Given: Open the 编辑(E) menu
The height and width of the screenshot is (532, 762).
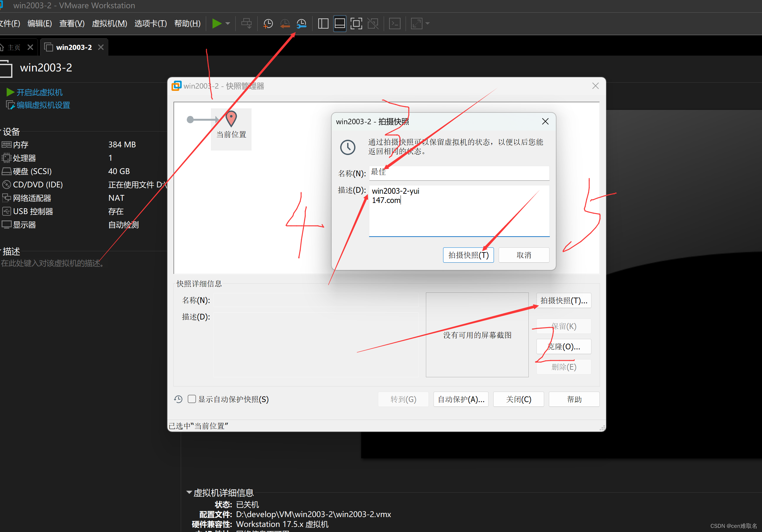Looking at the screenshot, I should point(39,24).
